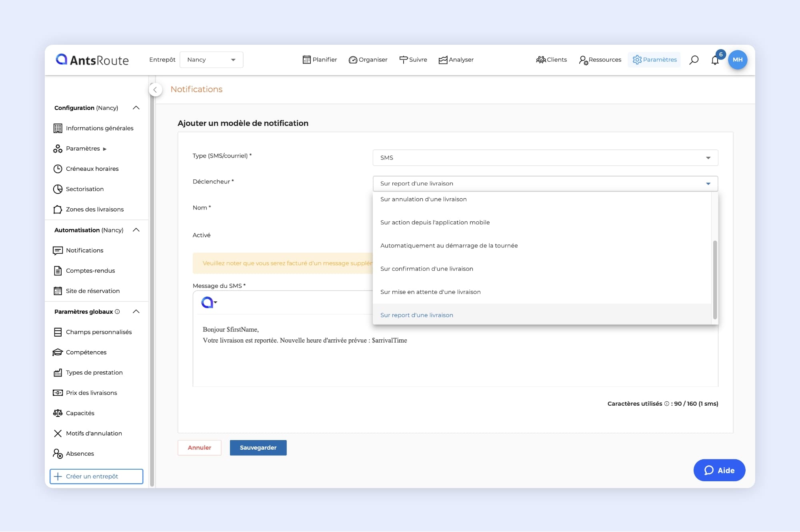Viewport: 800px width, 532px height.
Task: Open the notifications bell icon
Action: click(x=715, y=60)
